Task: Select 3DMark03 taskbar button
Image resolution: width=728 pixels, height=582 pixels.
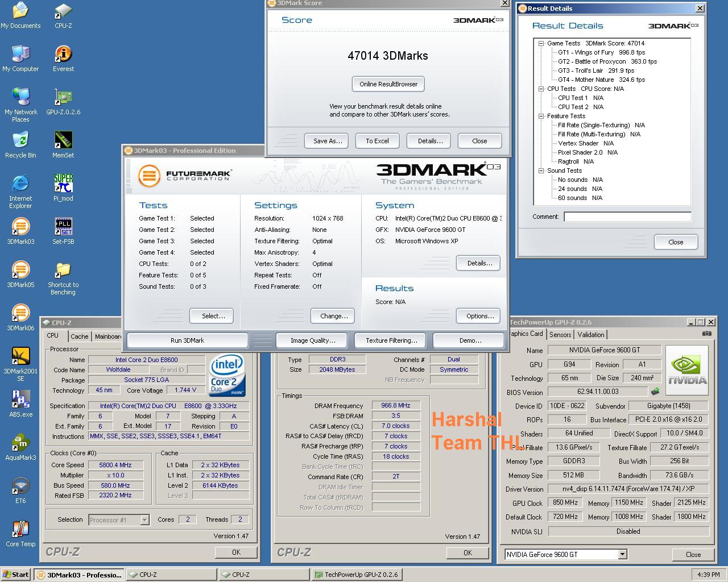Action: pos(79,575)
